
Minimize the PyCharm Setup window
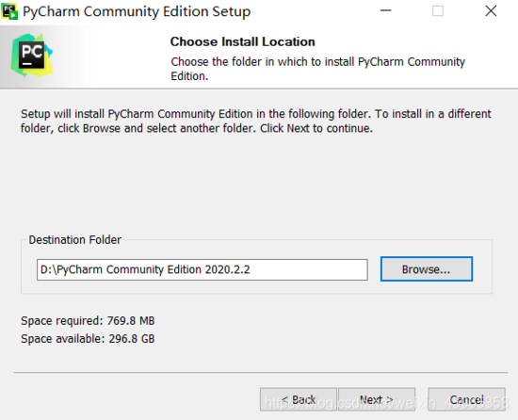coord(385,11)
